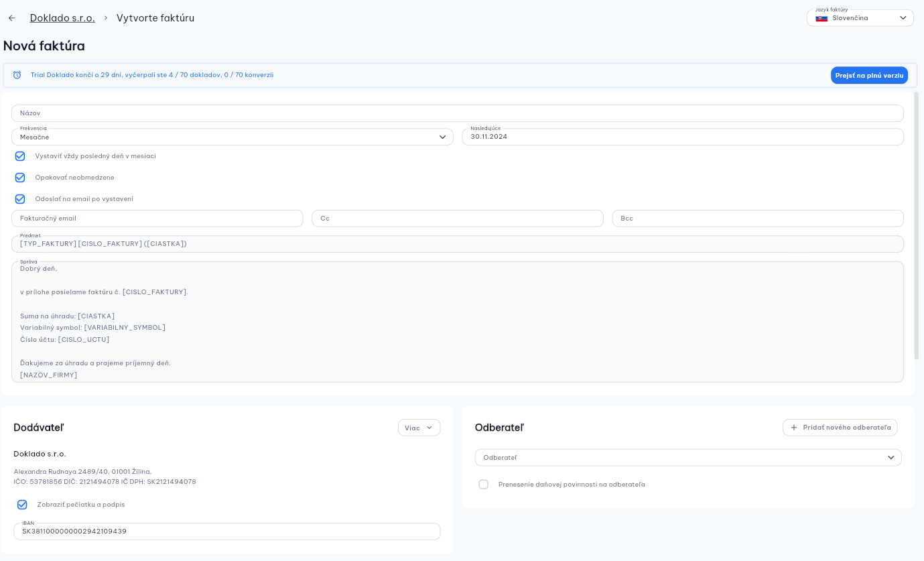Click the Nová faktúra heading
Image resolution: width=924 pixels, height=561 pixels.
44,46
